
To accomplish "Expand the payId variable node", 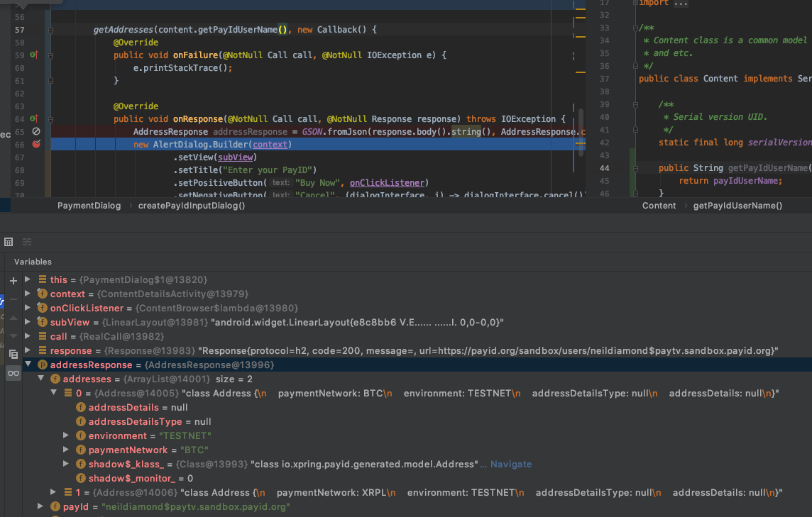I will click(40, 506).
